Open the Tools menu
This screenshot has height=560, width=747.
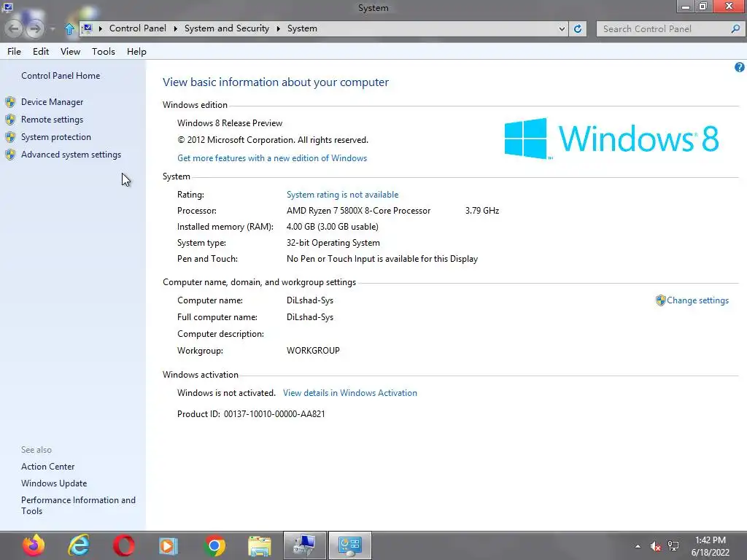104,52
